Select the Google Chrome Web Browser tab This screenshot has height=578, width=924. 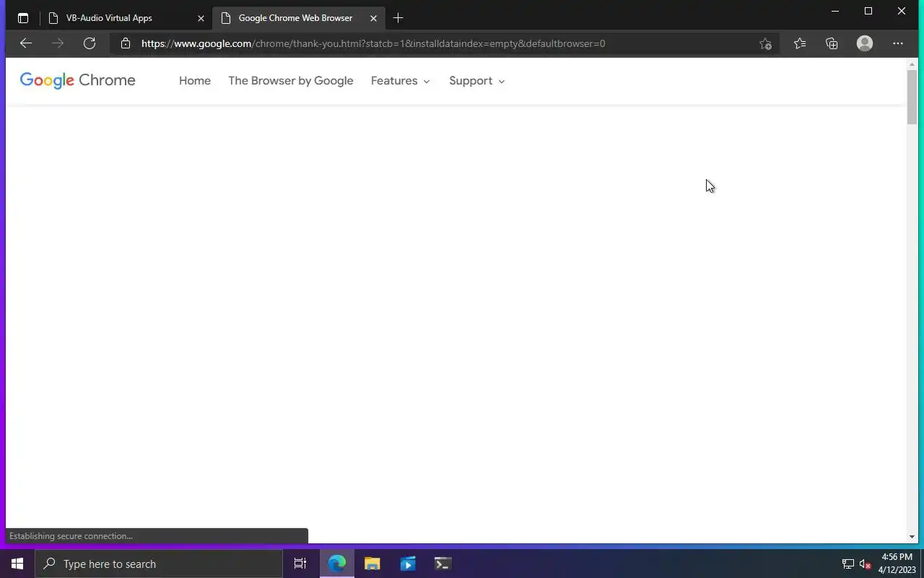click(x=299, y=18)
